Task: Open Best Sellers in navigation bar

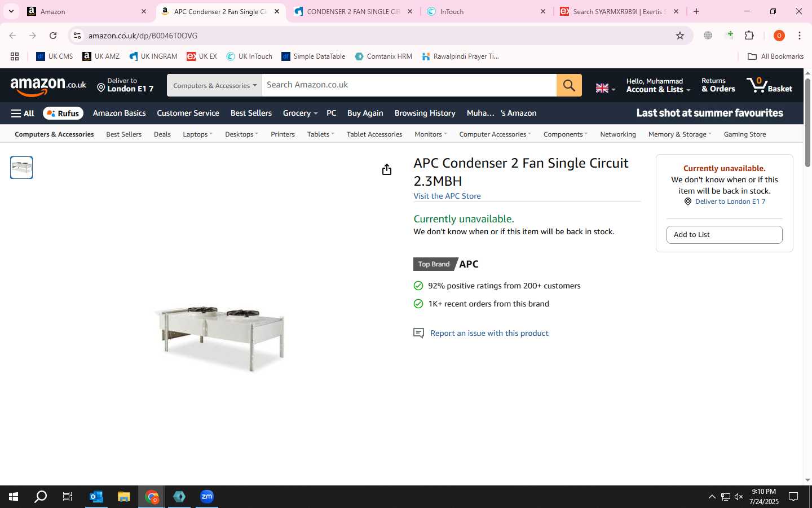Action: click(x=251, y=113)
